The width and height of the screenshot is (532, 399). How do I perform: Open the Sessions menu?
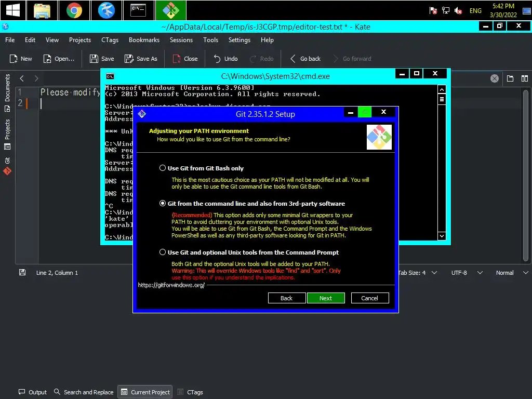click(181, 39)
